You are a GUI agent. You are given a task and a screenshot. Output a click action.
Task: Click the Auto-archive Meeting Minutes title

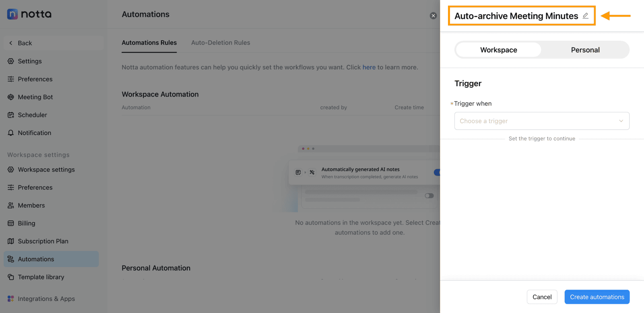(x=516, y=16)
